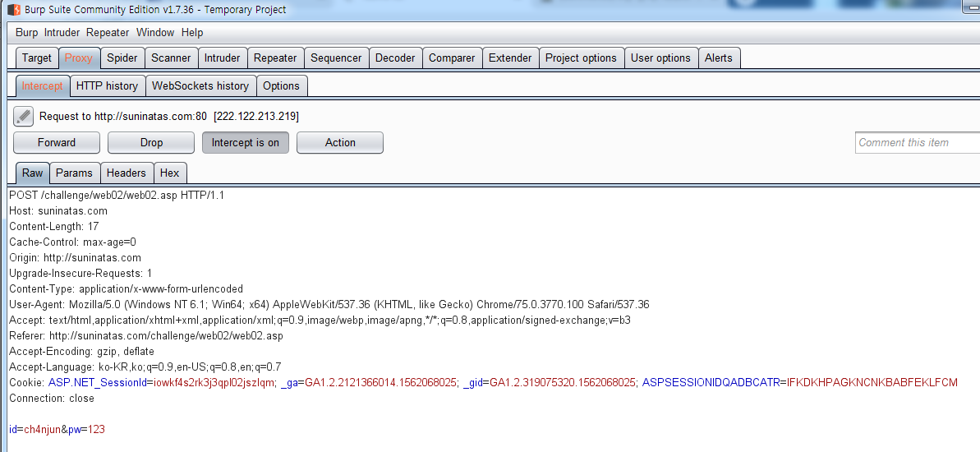This screenshot has width=980, height=452.
Task: Open the Help menu
Action: (192, 33)
